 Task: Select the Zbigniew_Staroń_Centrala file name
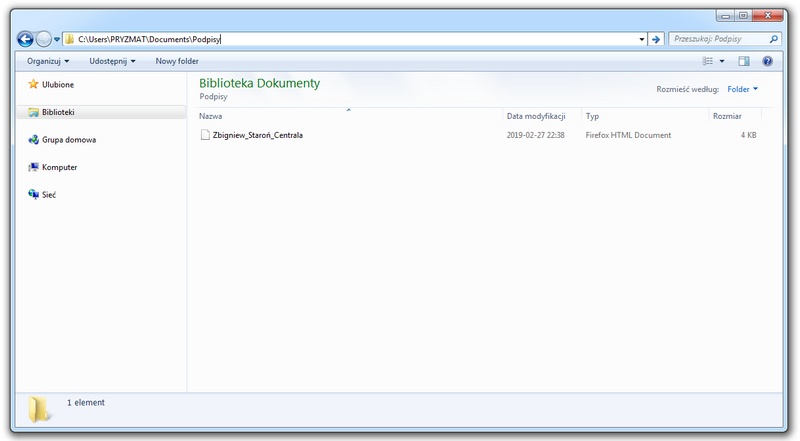[x=258, y=135]
